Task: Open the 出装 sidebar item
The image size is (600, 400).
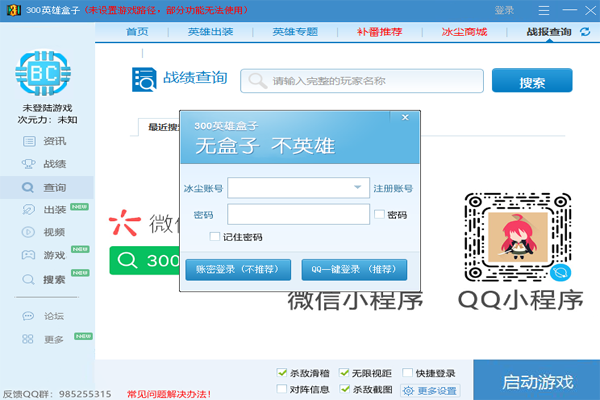Action: tap(44, 210)
